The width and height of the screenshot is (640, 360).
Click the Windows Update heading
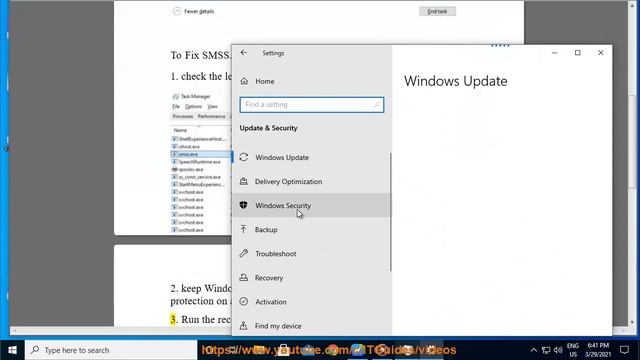[x=456, y=81]
